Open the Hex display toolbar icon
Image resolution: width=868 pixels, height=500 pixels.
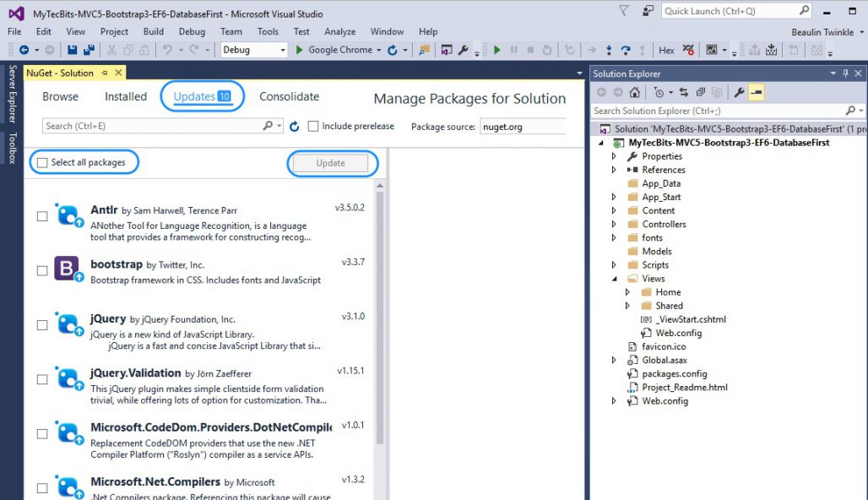(666, 50)
